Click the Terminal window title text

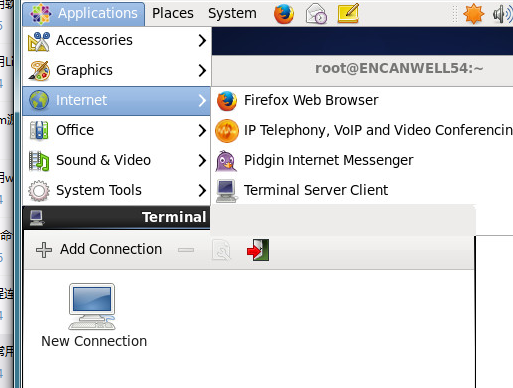click(x=174, y=217)
